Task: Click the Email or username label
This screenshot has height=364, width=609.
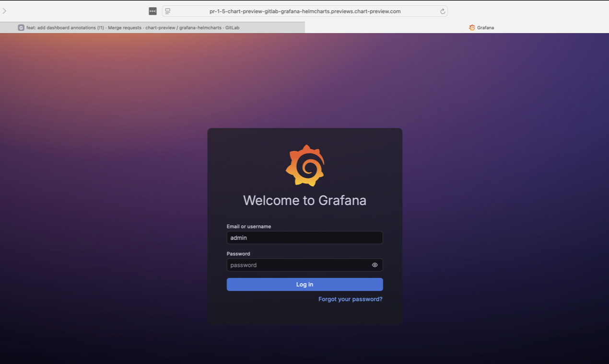Action: coord(249,227)
